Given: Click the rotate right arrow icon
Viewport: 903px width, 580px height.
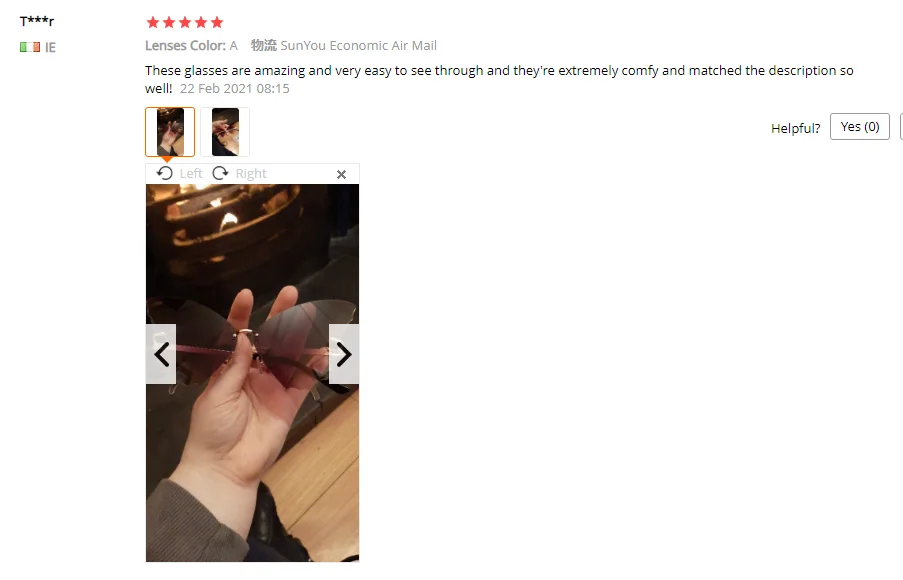Looking at the screenshot, I should (220, 173).
